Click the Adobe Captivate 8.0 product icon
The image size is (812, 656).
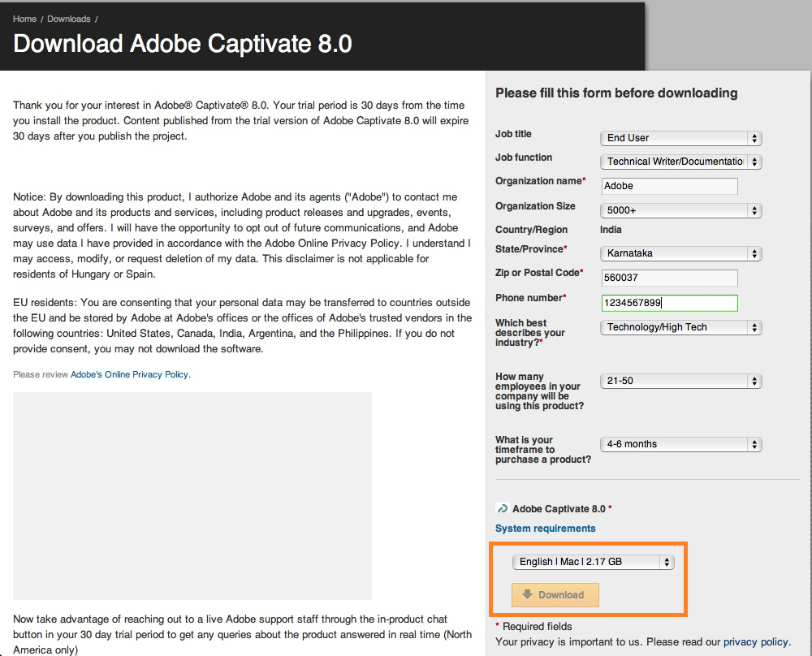tap(502, 508)
